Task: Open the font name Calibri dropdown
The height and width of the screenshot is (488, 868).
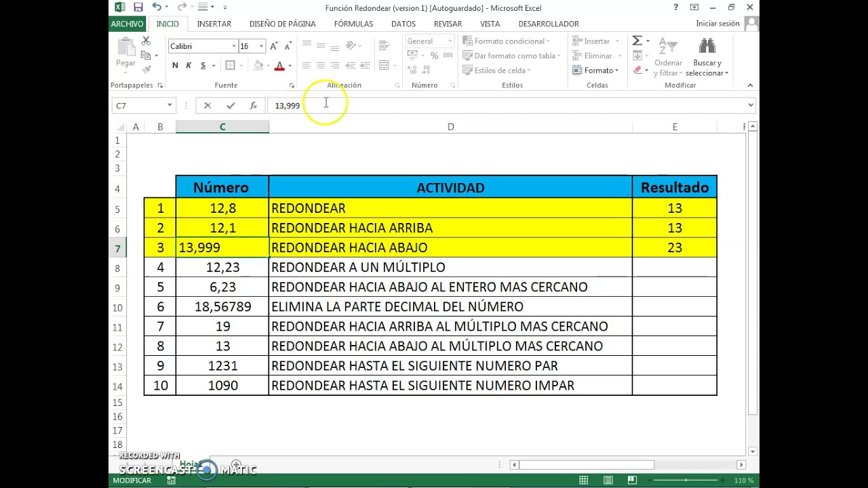Action: 234,46
